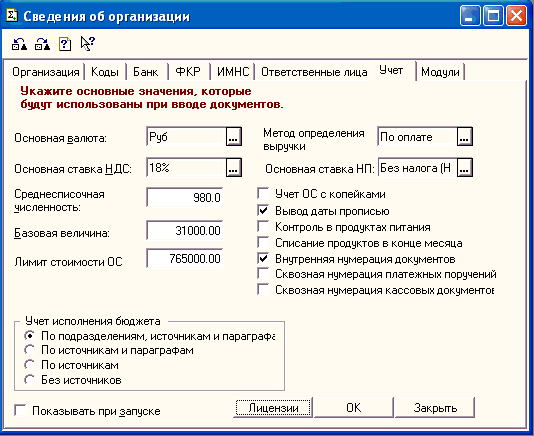Select По источникам и параграфам option
This screenshot has width=534, height=436.
pyautogui.click(x=30, y=350)
